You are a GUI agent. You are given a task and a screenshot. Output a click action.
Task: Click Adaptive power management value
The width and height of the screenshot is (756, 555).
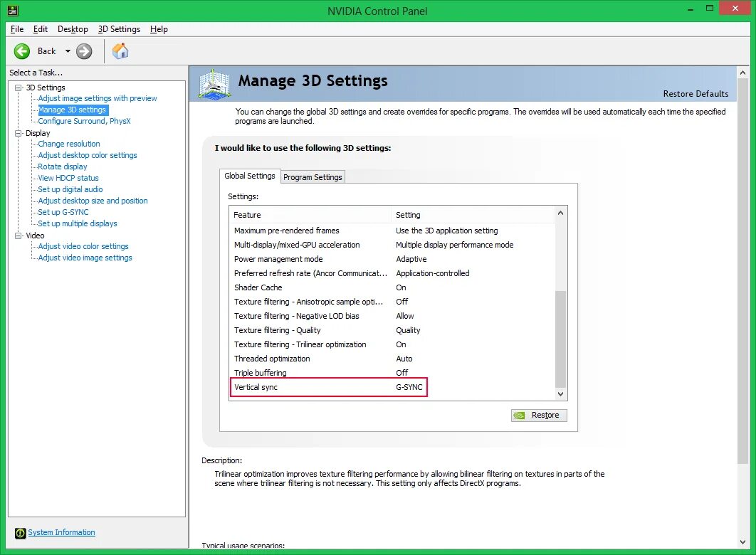(411, 259)
